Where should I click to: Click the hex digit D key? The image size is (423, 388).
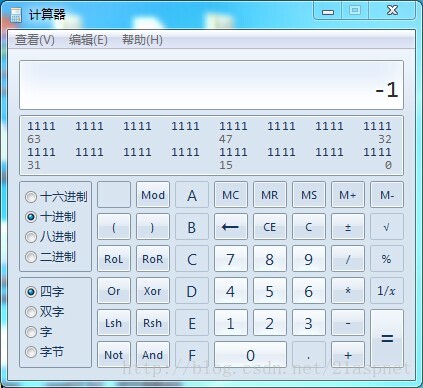(192, 291)
